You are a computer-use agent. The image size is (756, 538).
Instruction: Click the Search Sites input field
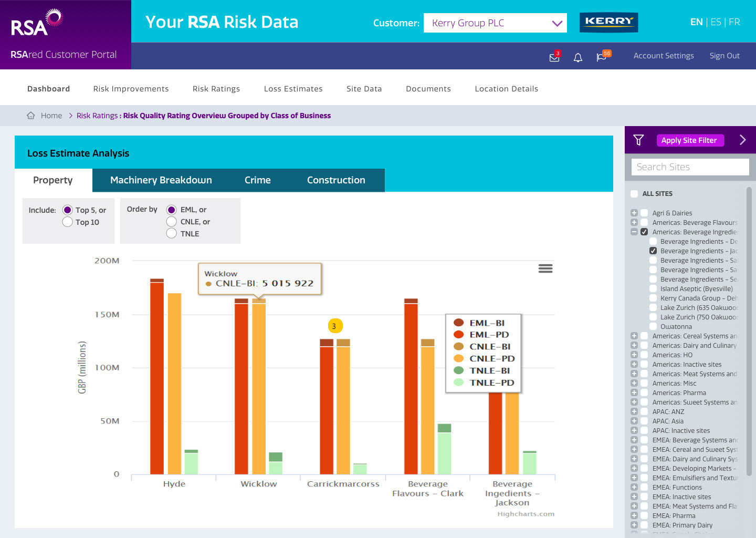(690, 167)
